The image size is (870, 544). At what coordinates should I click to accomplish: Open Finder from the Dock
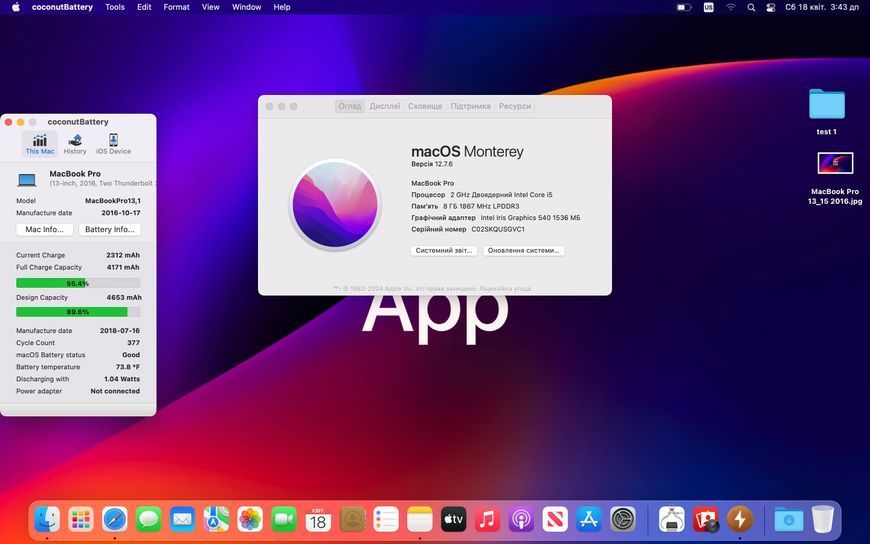(x=47, y=520)
